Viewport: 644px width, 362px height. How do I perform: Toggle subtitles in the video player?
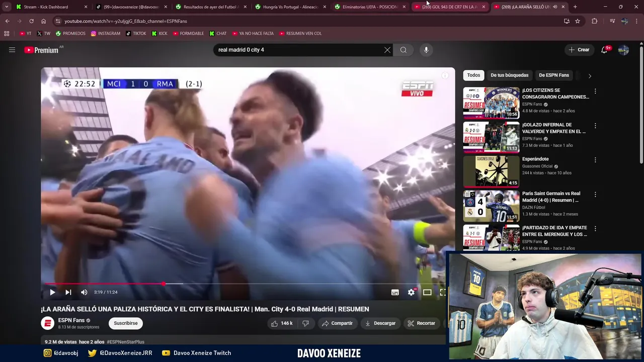(395, 292)
